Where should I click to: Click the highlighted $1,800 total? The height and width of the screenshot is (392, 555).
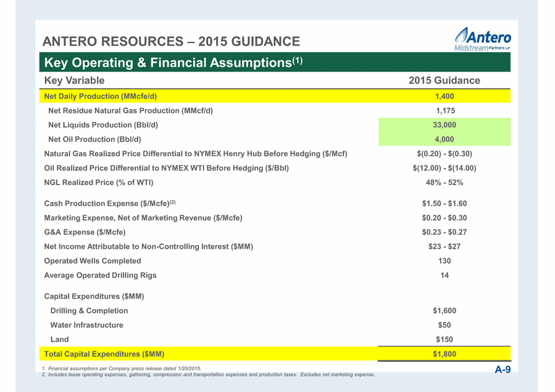(x=444, y=354)
